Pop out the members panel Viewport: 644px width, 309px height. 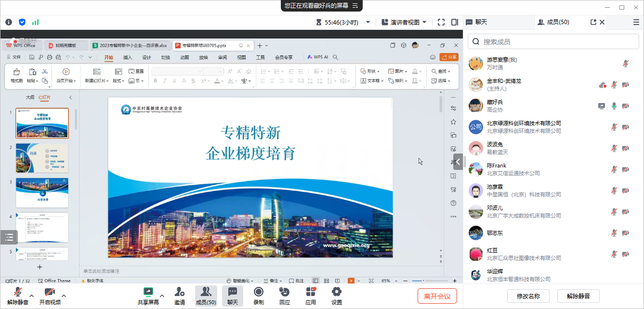click(x=593, y=22)
